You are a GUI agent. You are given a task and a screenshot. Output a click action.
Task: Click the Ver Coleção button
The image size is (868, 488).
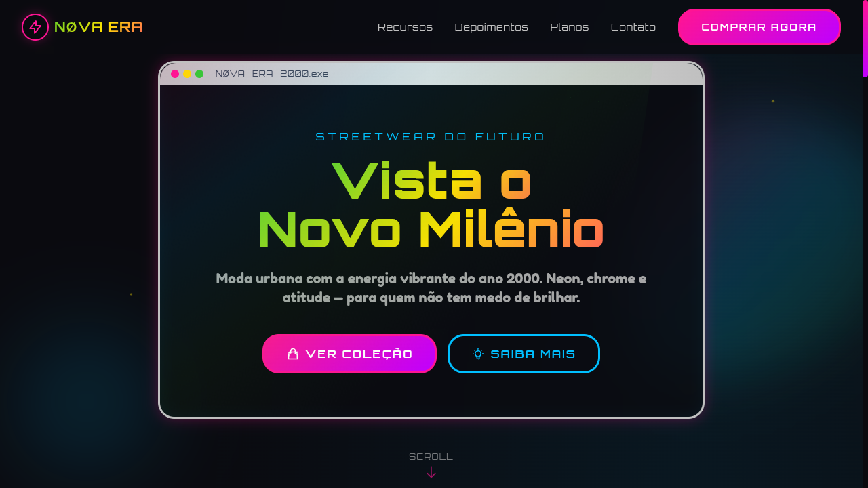click(349, 354)
